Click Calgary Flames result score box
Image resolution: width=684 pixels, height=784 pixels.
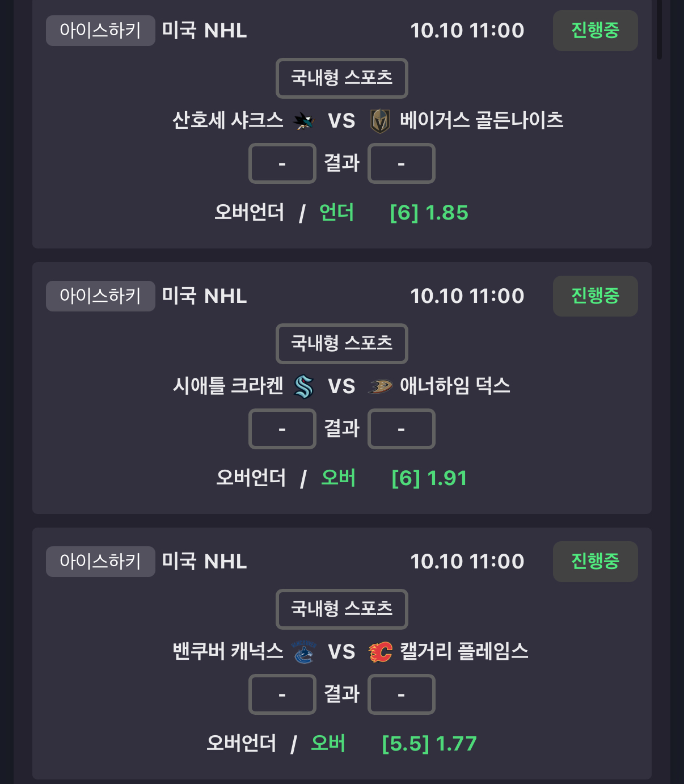[401, 694]
